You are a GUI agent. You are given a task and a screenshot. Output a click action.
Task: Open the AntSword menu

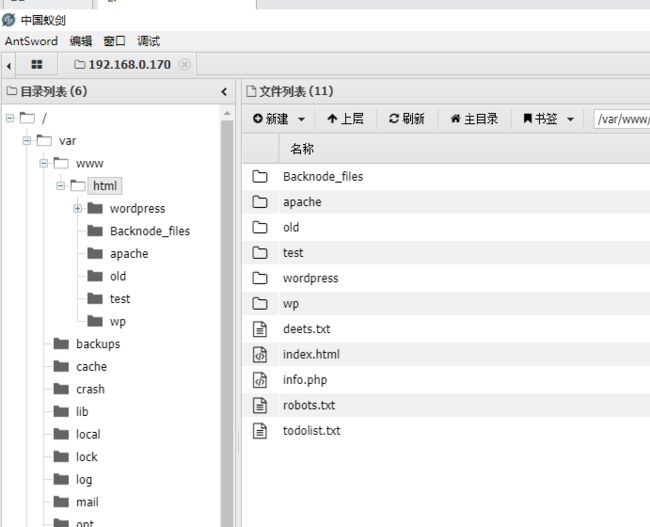(31, 41)
